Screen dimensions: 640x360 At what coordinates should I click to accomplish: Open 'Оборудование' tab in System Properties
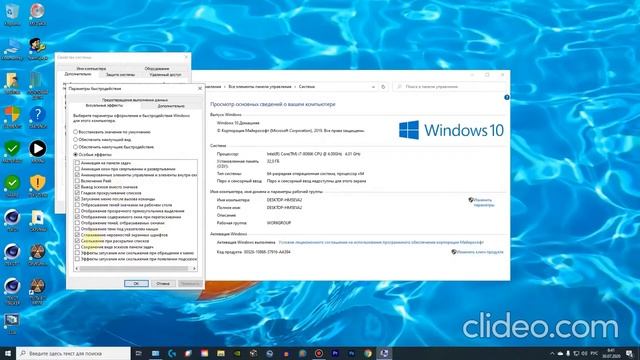pyautogui.click(x=157, y=69)
